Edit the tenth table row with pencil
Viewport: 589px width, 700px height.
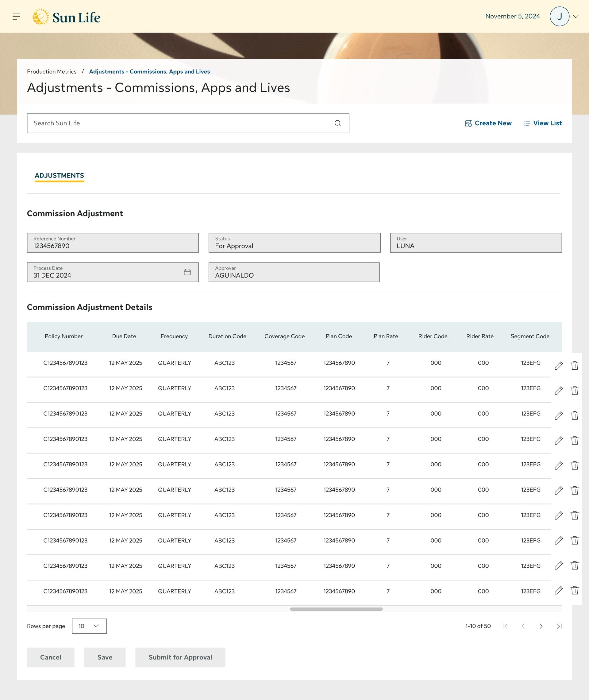pos(559,590)
